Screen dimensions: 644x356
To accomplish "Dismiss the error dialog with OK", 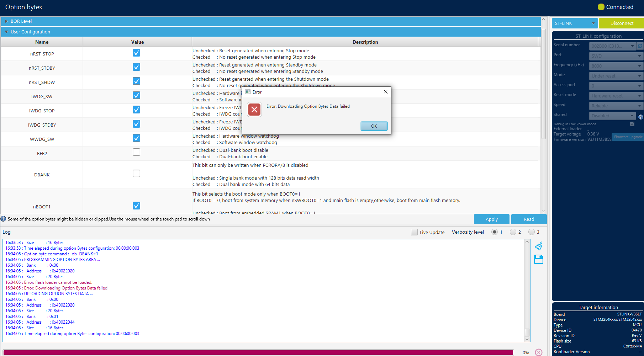I will [374, 126].
